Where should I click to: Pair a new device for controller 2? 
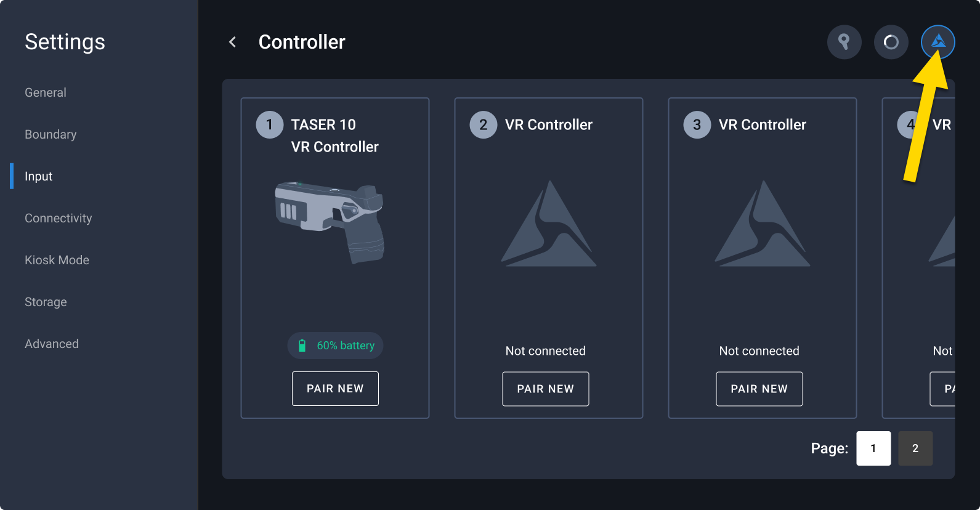[545, 389]
